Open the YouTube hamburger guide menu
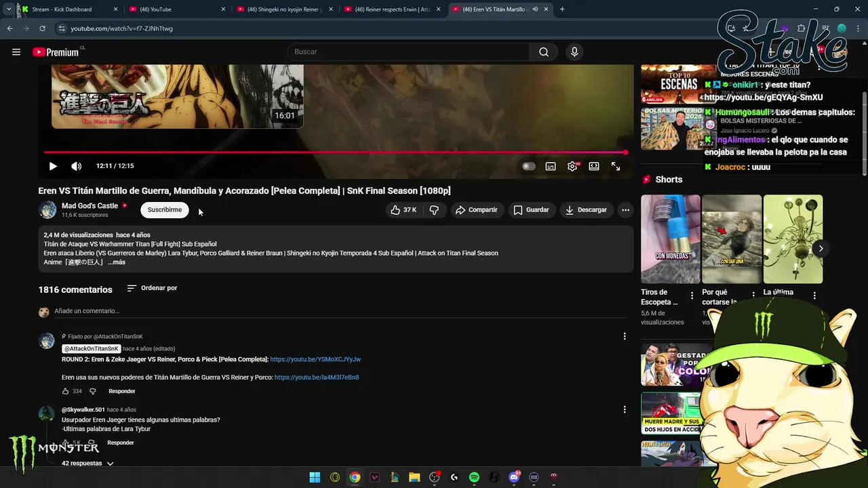 point(16,52)
